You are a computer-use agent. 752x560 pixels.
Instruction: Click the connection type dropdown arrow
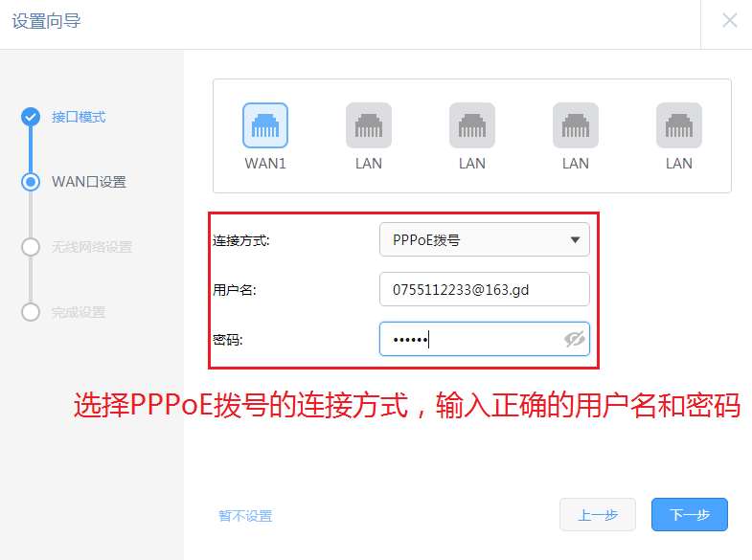tap(575, 239)
